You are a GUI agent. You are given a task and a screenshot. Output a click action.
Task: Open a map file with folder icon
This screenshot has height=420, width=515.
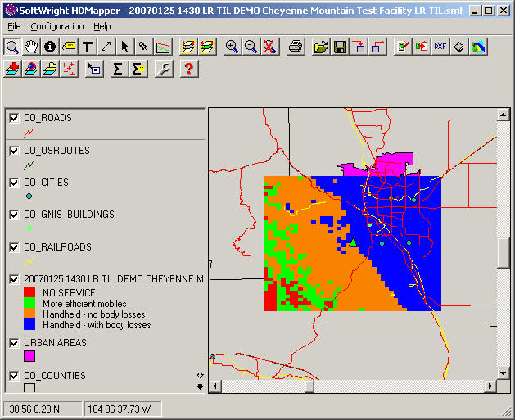coord(321,47)
